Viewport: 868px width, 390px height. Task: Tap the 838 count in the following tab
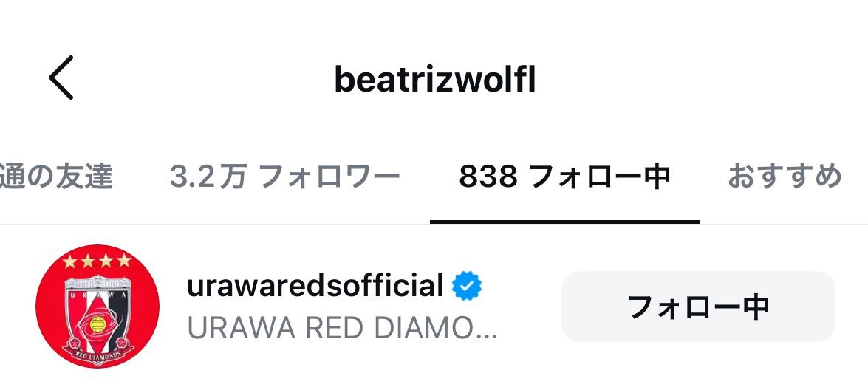coord(488,177)
